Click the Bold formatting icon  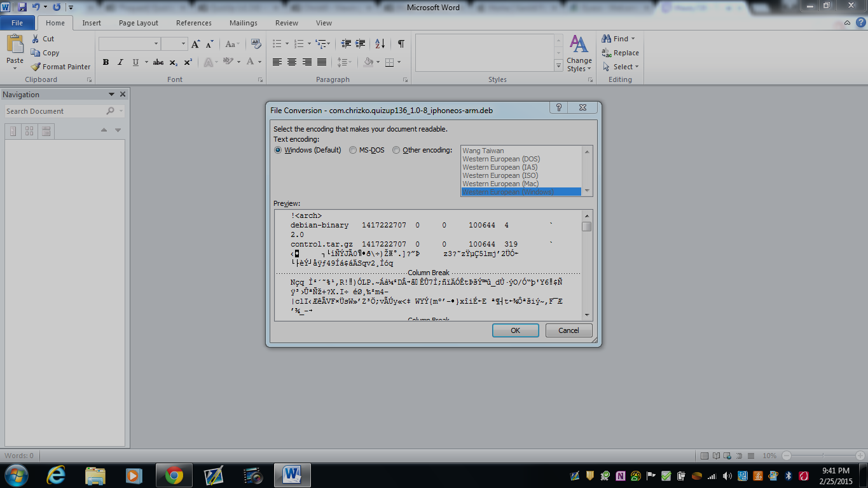pos(106,62)
